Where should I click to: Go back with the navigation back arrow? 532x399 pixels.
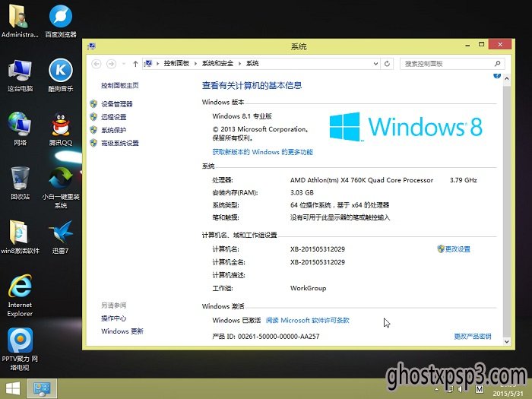click(x=97, y=63)
